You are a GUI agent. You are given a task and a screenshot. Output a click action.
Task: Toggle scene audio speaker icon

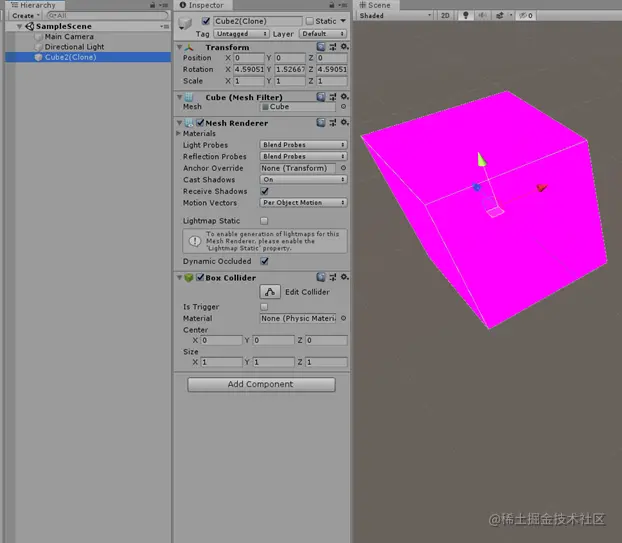[482, 15]
